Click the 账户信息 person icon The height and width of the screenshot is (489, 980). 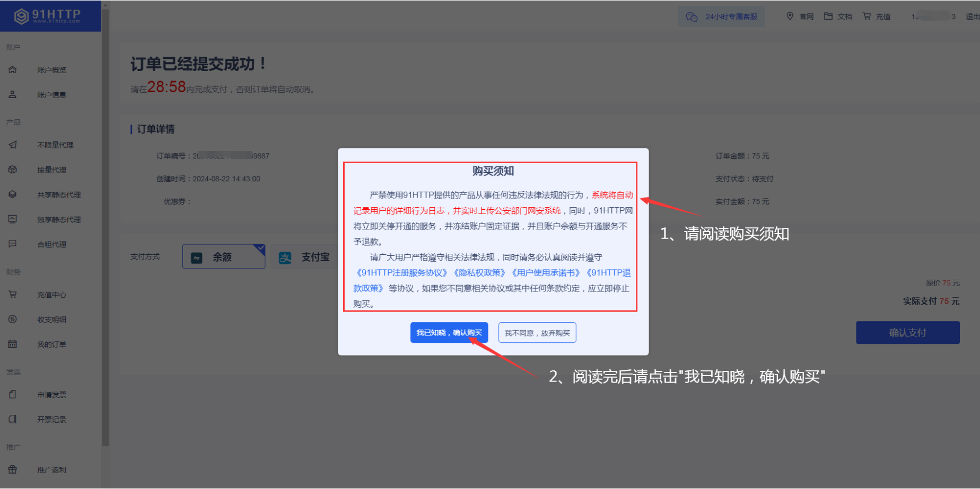click(13, 94)
